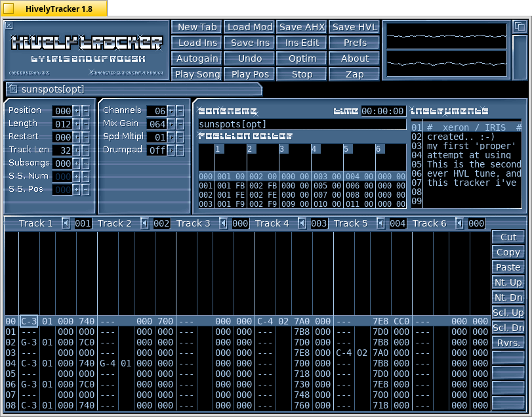Viewport: 532px width, 417px height.
Task: Click the window icon in the top-right corner
Action: click(520, 26)
